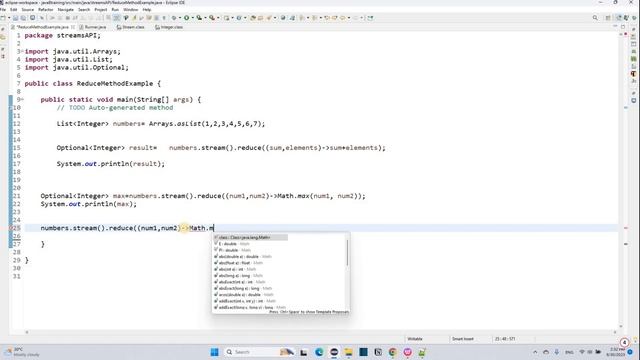
Task: Click the green Run button icon
Action: coord(187,18)
